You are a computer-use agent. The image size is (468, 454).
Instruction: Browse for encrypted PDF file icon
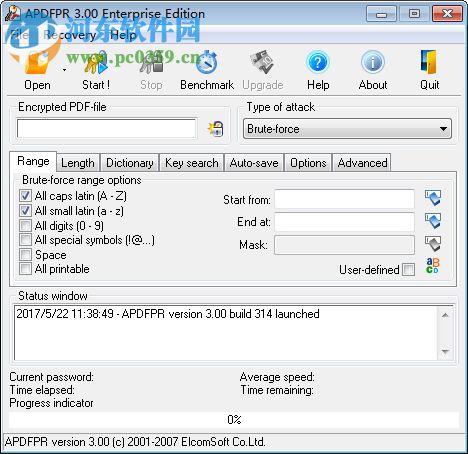(216, 129)
